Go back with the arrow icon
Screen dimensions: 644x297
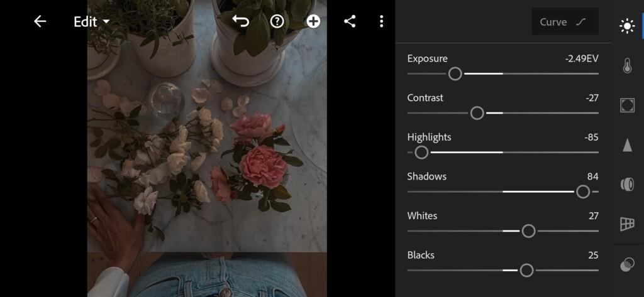click(x=40, y=21)
